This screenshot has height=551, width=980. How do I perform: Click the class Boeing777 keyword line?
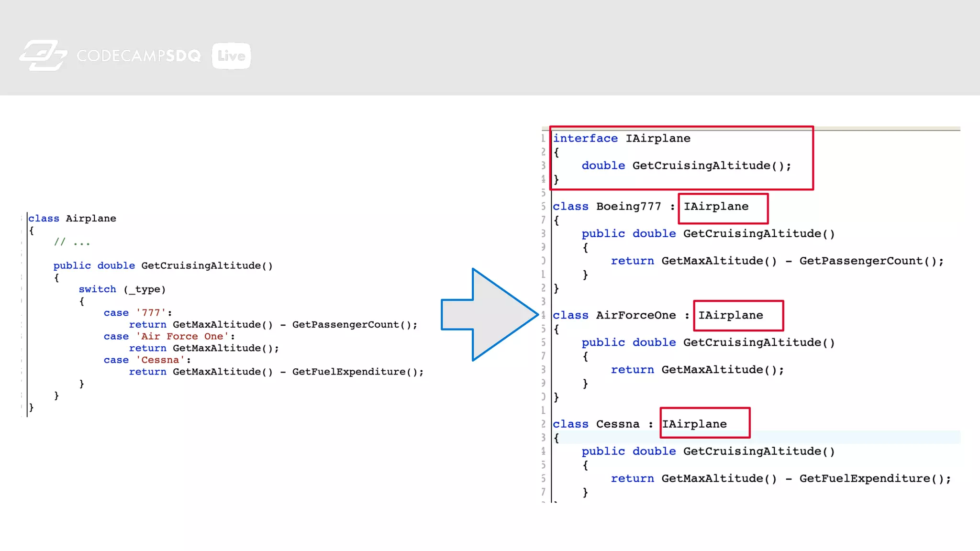607,207
